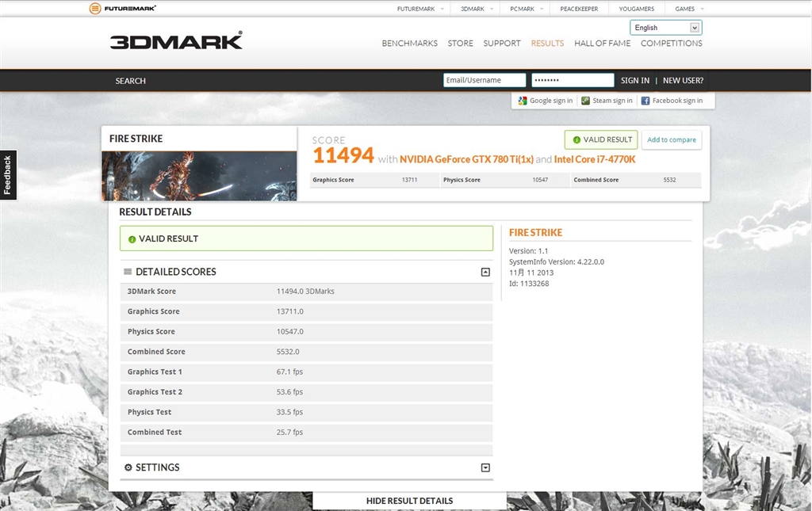Click the PEACEKEEPER link
Image resolution: width=812 pixels, height=511 pixels.
tap(579, 9)
